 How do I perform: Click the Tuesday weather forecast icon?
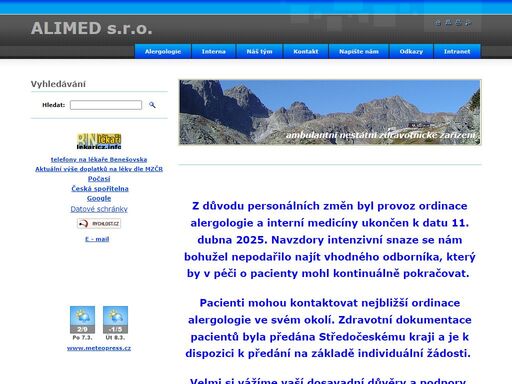115,319
